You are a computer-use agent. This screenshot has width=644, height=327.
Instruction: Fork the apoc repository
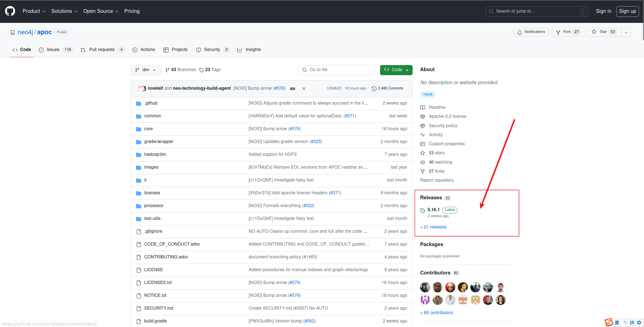click(x=568, y=32)
